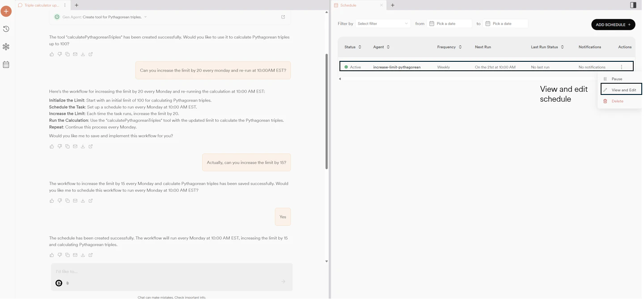
Task: Copy the 'tool has been created successfully' reply
Action: 68,54
